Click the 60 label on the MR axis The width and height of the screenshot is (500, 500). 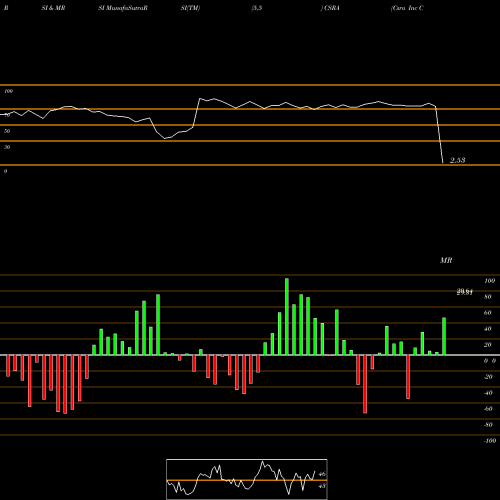tap(488, 313)
